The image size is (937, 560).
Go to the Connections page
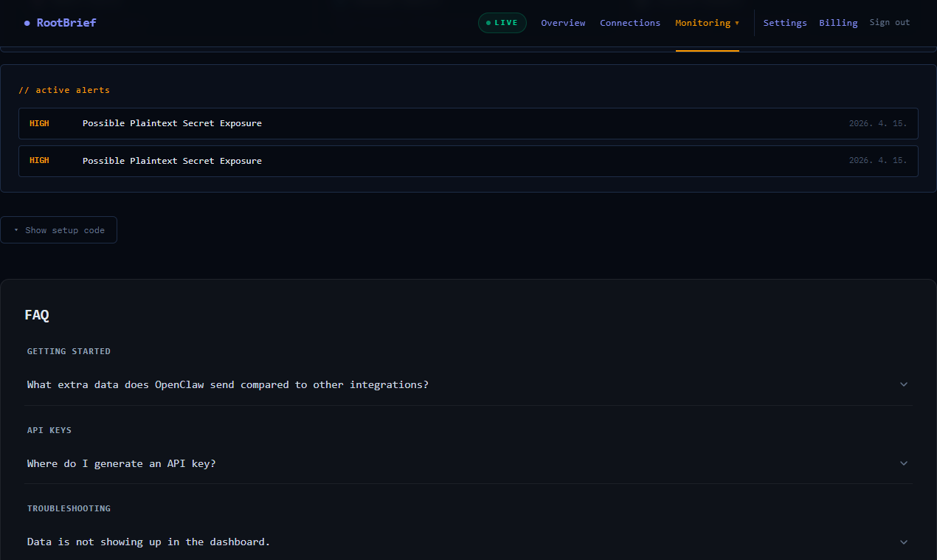(630, 23)
